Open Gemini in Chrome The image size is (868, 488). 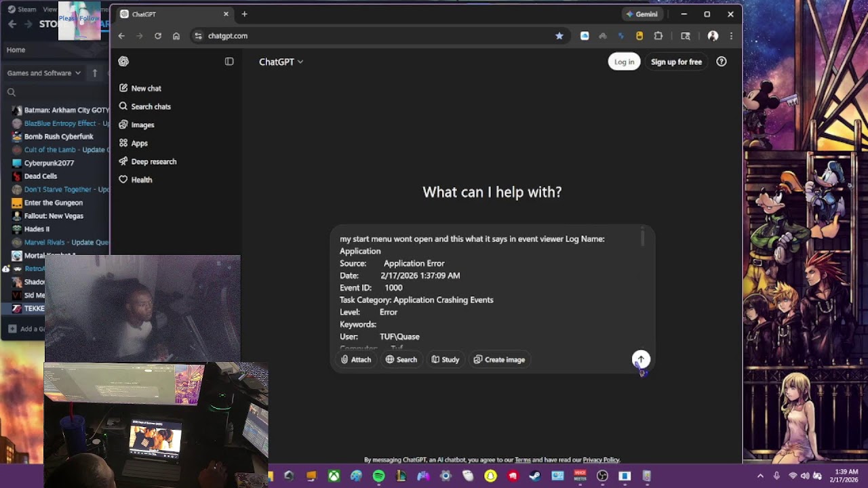642,14
